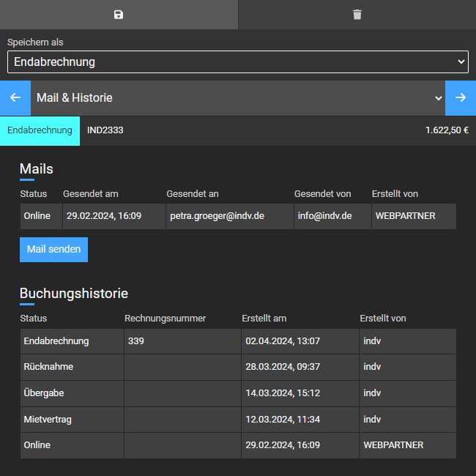The height and width of the screenshot is (476, 476).
Task: Click booking number IND2333
Action: point(105,130)
